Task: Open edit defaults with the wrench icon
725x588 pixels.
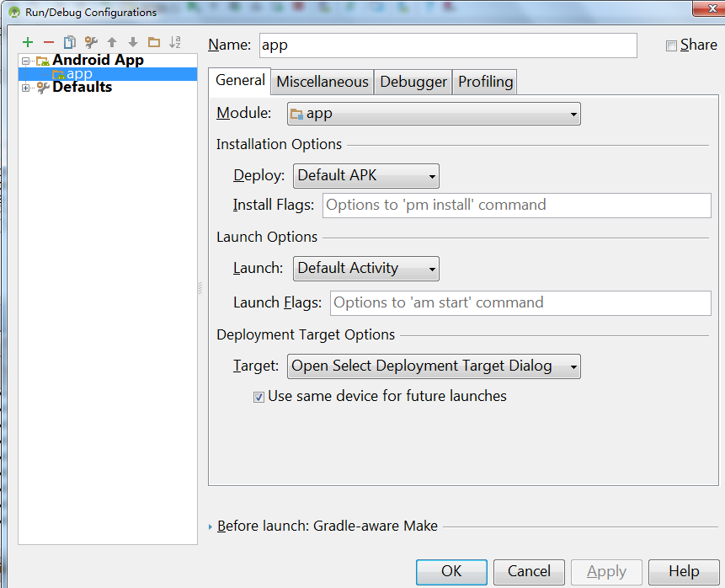Action: pos(93,40)
